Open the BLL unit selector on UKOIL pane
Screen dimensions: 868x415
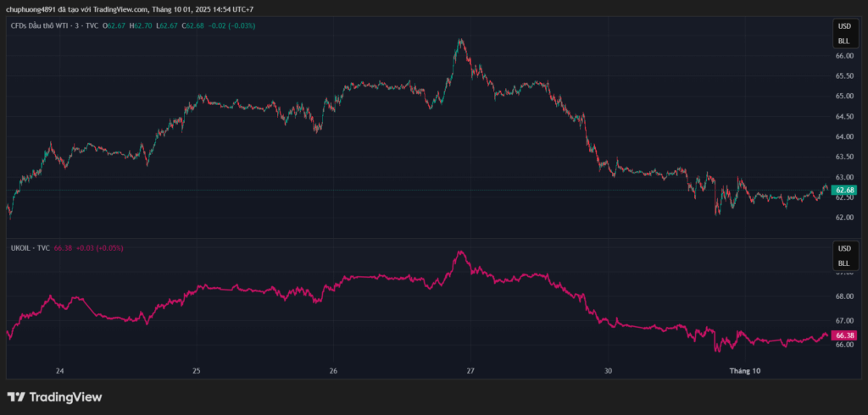pos(843,263)
